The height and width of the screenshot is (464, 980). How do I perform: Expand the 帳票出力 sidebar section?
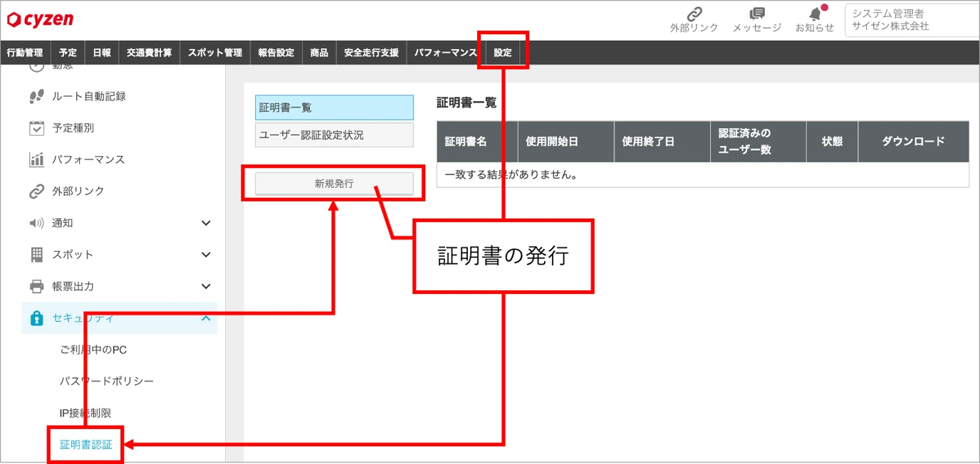(x=206, y=286)
